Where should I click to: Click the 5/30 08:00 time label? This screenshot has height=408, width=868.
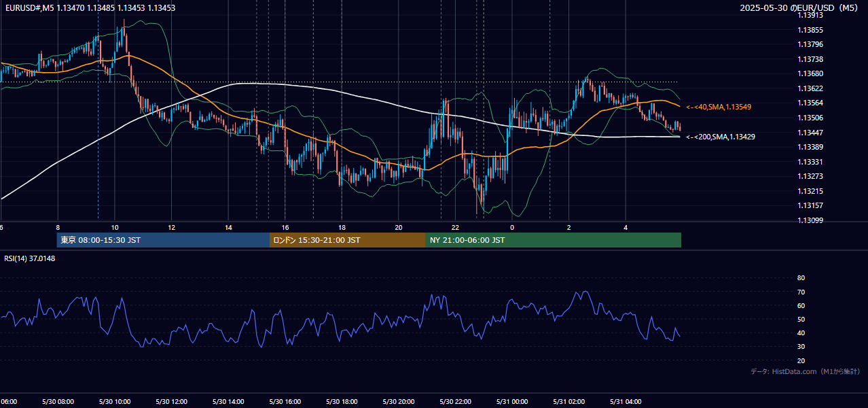58,402
